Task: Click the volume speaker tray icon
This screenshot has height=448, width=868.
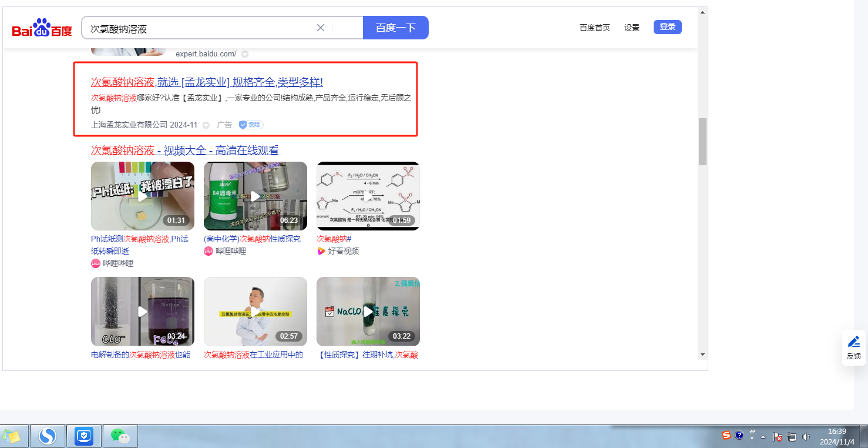Action: pyautogui.click(x=806, y=437)
